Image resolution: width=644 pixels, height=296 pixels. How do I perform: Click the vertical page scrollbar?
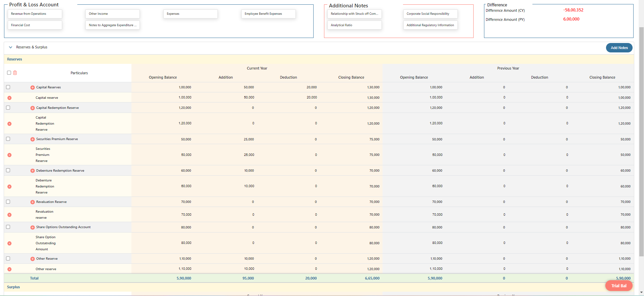point(641,141)
